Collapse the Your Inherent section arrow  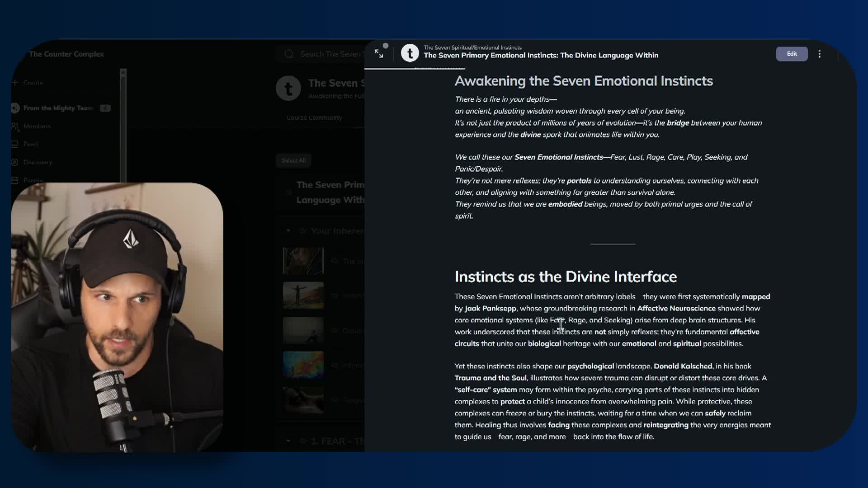coord(288,231)
